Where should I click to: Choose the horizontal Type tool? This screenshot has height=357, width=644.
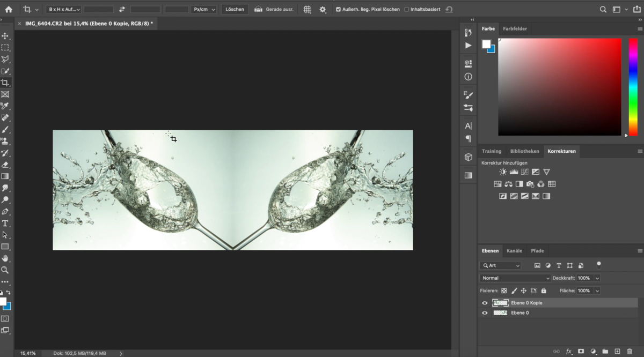tap(6, 222)
